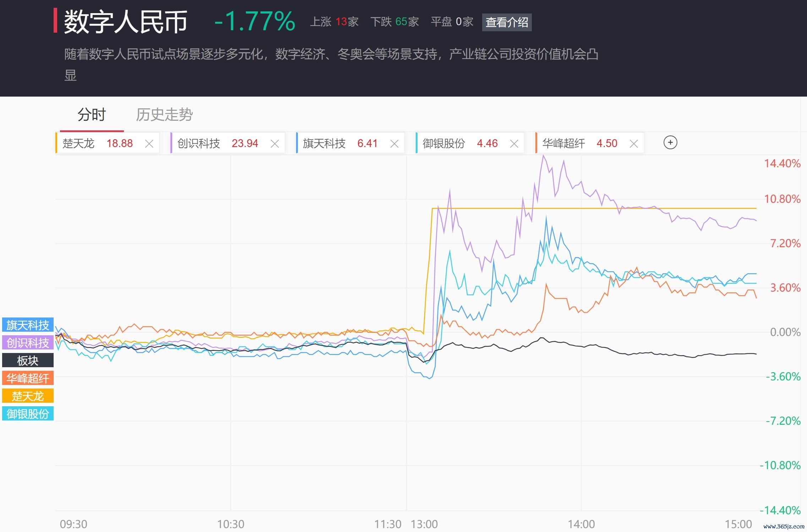Select the 分时 tab

(92, 115)
